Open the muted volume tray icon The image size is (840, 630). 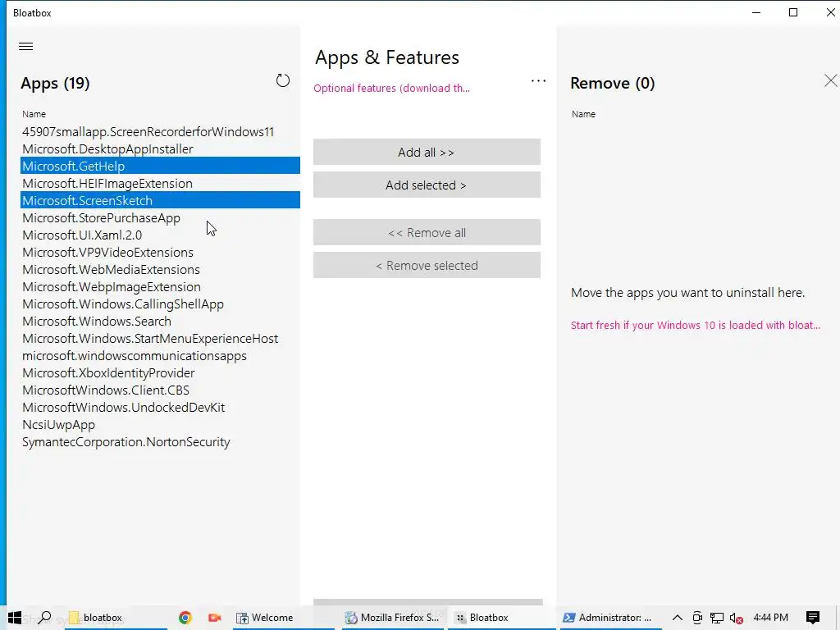click(x=736, y=618)
